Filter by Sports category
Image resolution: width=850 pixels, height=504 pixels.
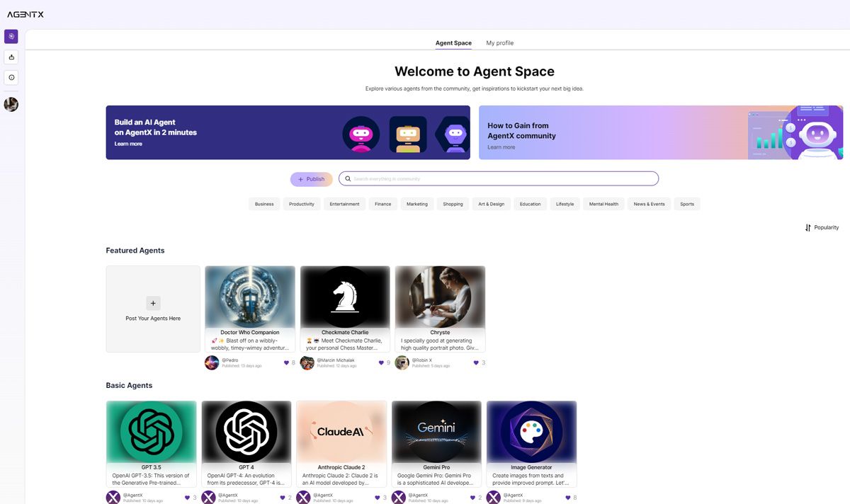[687, 204]
